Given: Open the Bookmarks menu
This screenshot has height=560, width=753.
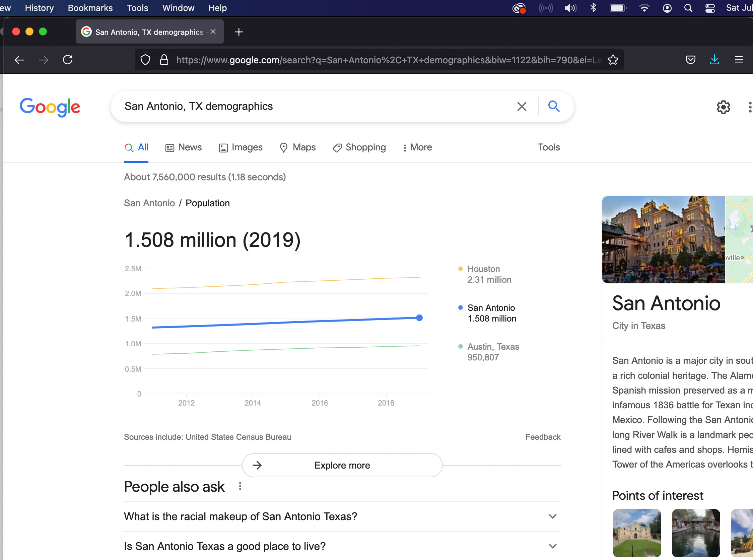Looking at the screenshot, I should point(90,8).
